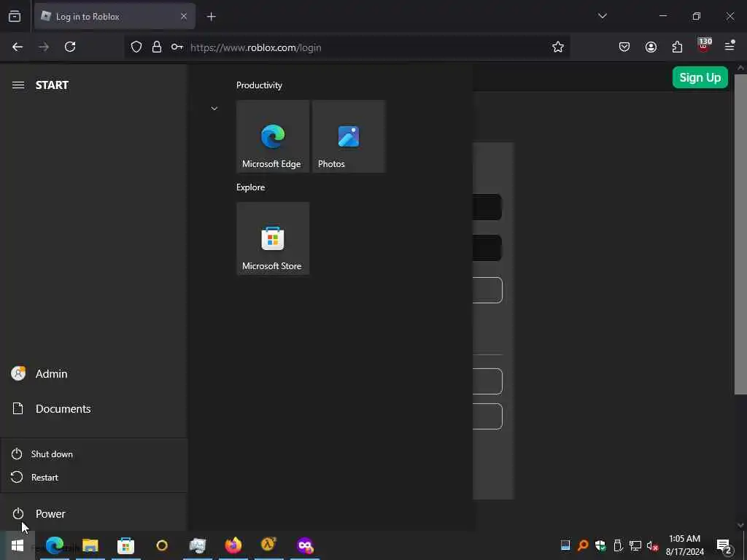Click the Explore group heading

pos(251,187)
